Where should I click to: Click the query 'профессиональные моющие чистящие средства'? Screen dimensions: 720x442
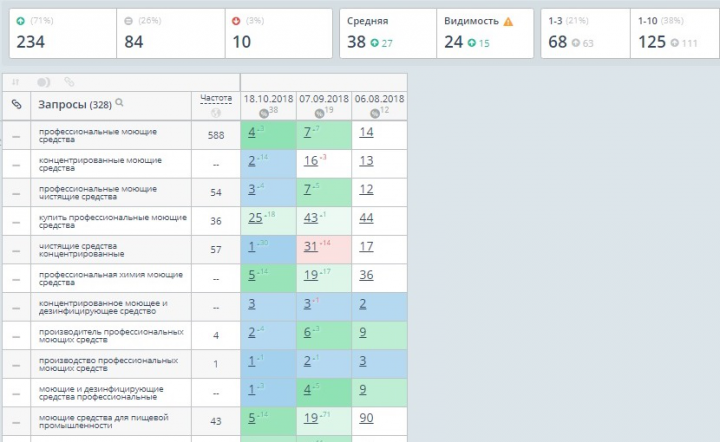tap(98, 193)
